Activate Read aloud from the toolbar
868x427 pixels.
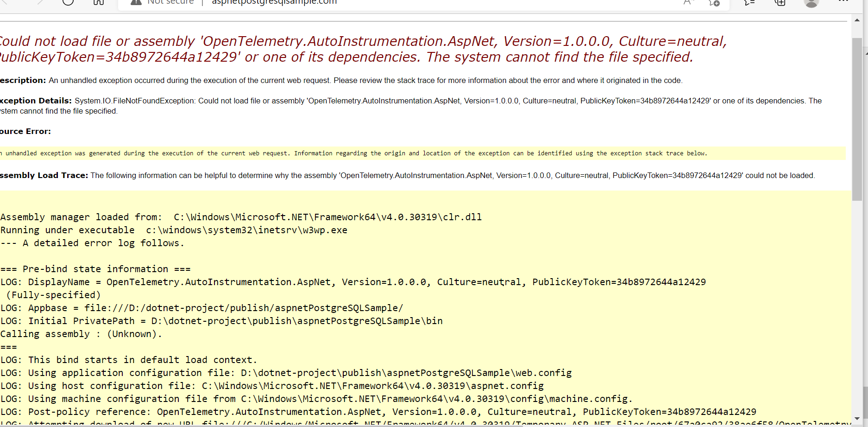689,3
